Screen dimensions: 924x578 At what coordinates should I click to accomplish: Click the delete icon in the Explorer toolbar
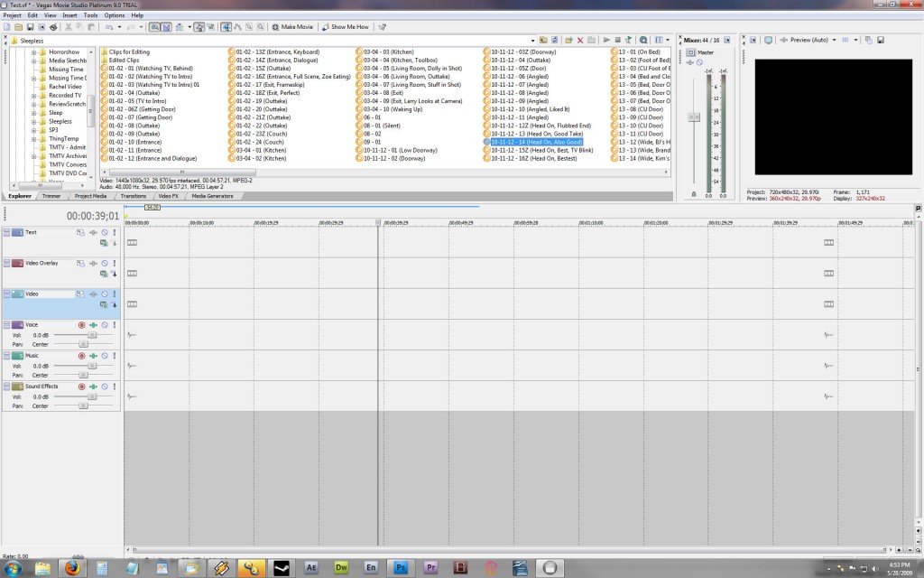click(580, 41)
